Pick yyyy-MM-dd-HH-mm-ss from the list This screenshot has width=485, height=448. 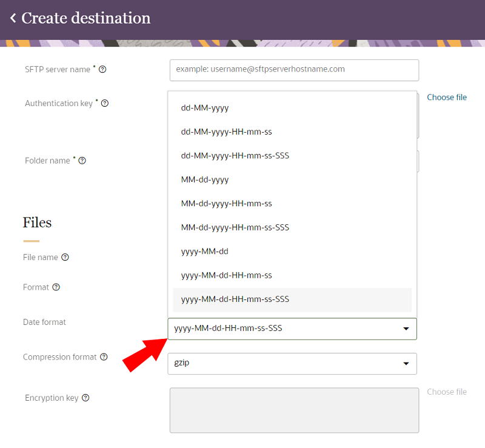point(226,275)
